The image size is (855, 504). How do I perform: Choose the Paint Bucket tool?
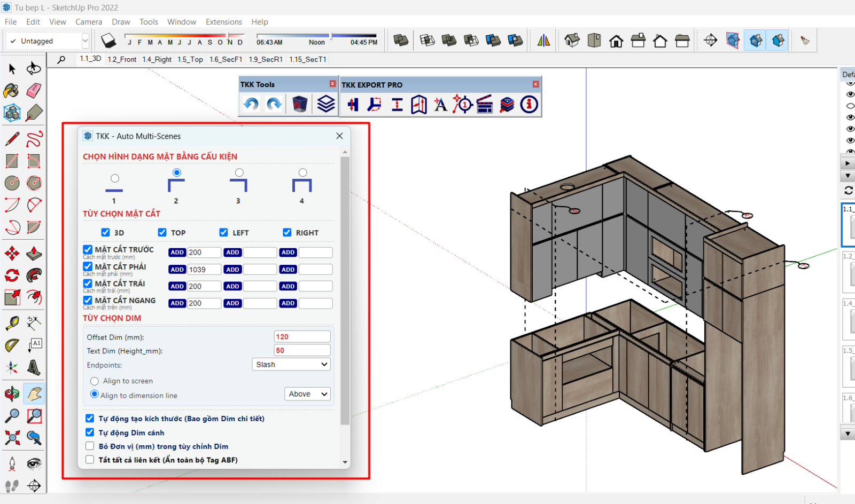12,91
